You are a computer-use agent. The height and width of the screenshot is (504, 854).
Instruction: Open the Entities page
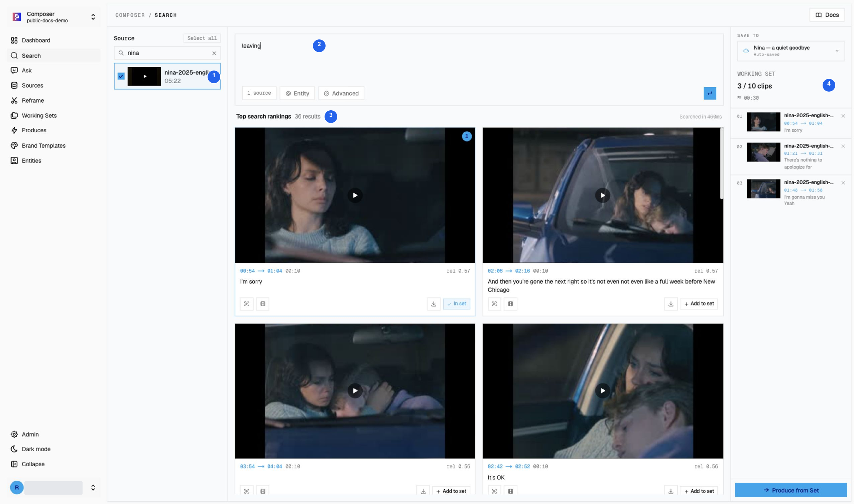click(x=54, y=161)
